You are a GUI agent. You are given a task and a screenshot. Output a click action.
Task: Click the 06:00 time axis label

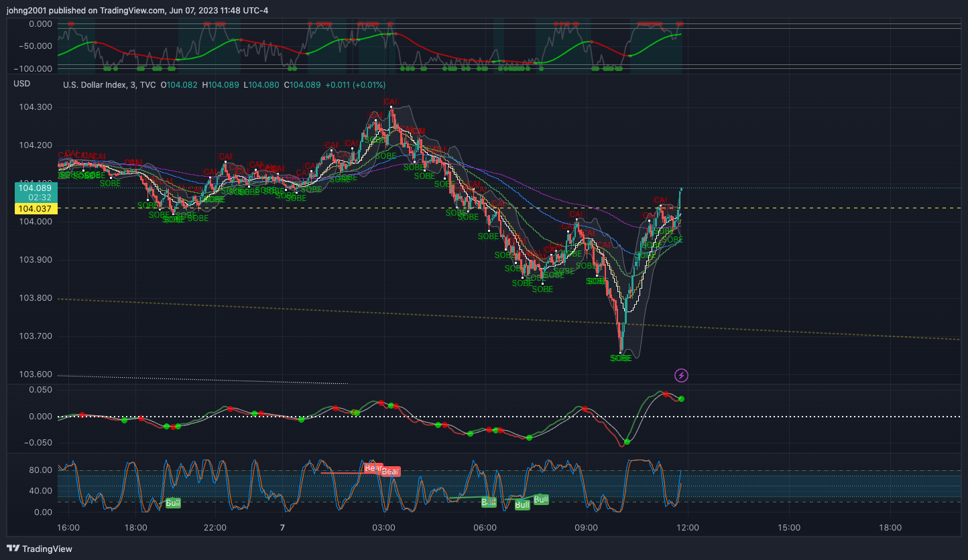click(x=485, y=528)
